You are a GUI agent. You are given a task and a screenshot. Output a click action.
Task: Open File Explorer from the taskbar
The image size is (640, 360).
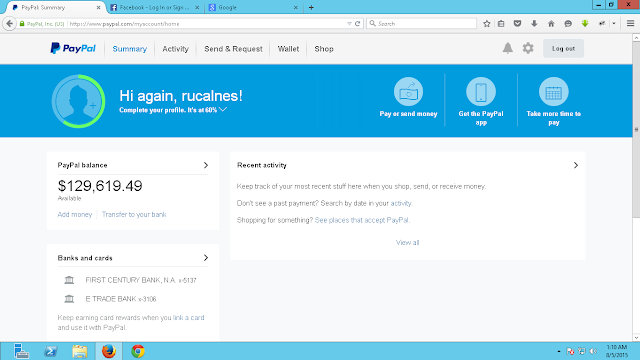click(x=80, y=351)
